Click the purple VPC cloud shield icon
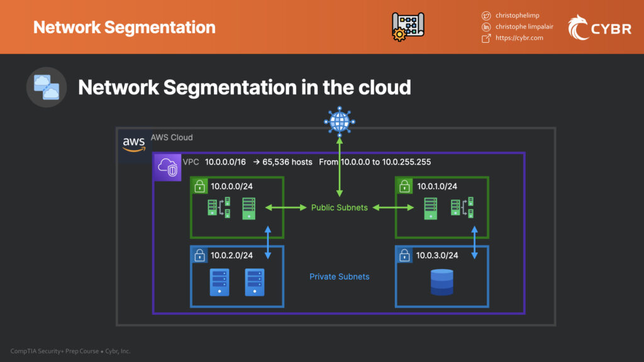644x362 pixels. coord(167,167)
